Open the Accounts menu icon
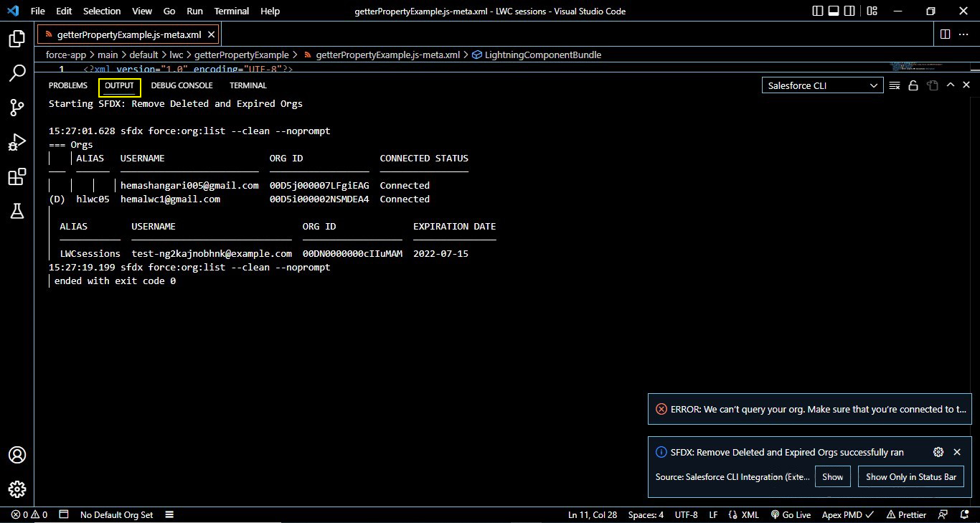 (x=17, y=455)
